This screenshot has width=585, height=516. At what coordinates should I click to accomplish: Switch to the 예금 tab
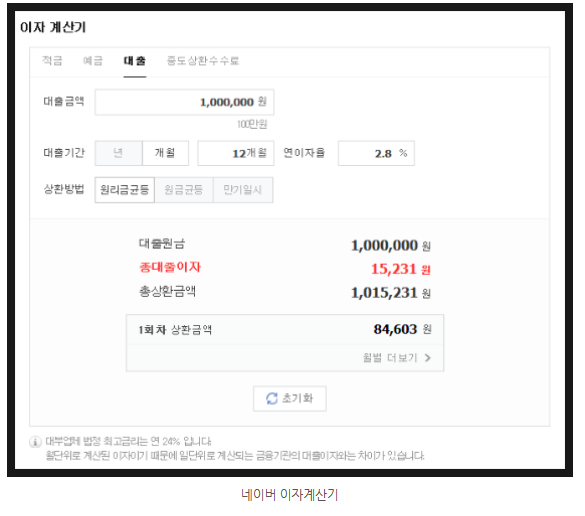click(93, 60)
